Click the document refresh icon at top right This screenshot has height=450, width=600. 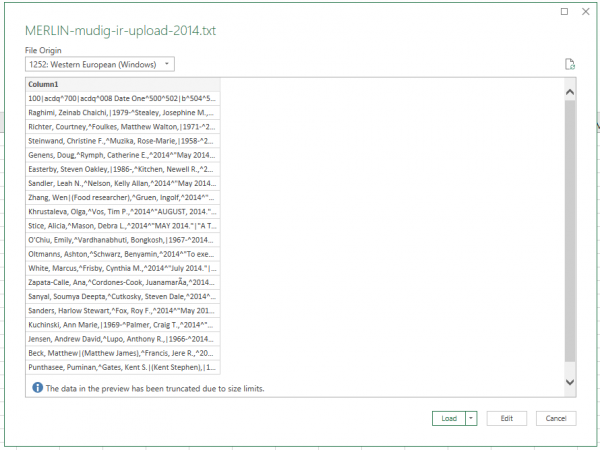tap(569, 64)
